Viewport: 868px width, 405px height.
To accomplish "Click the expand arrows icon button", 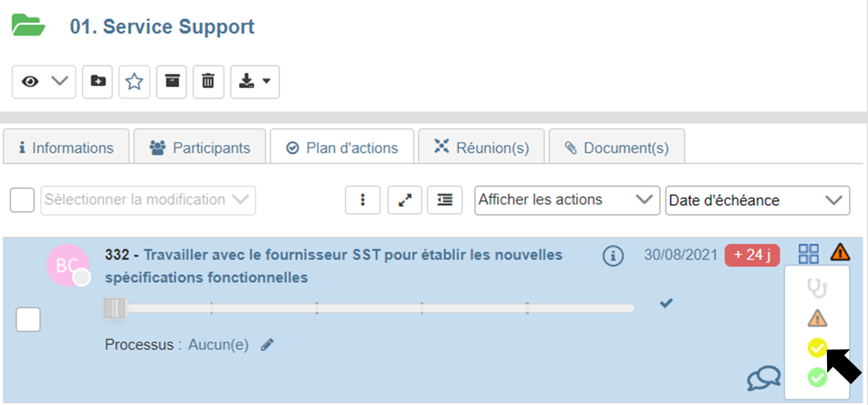I will point(404,200).
